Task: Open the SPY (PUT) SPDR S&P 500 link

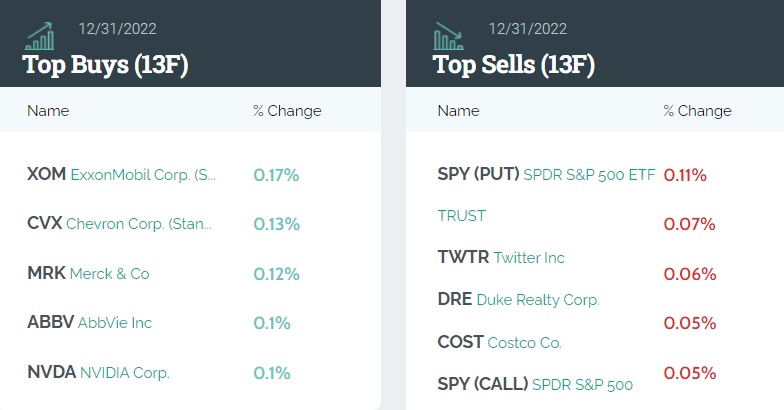Action: click(546, 175)
